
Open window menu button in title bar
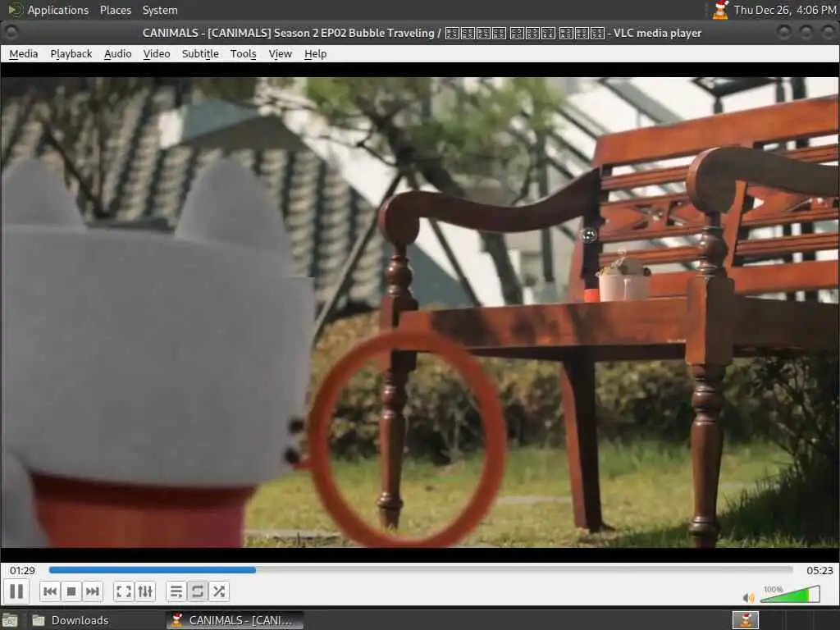[11, 33]
